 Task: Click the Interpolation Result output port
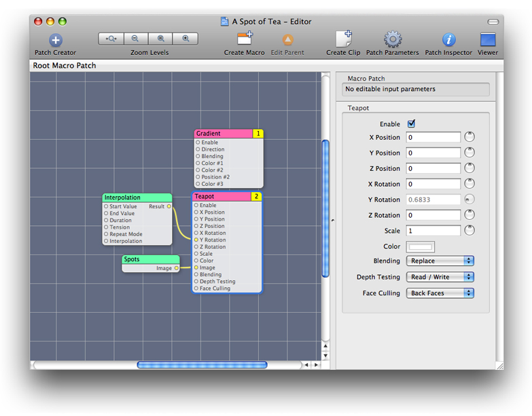(169, 206)
